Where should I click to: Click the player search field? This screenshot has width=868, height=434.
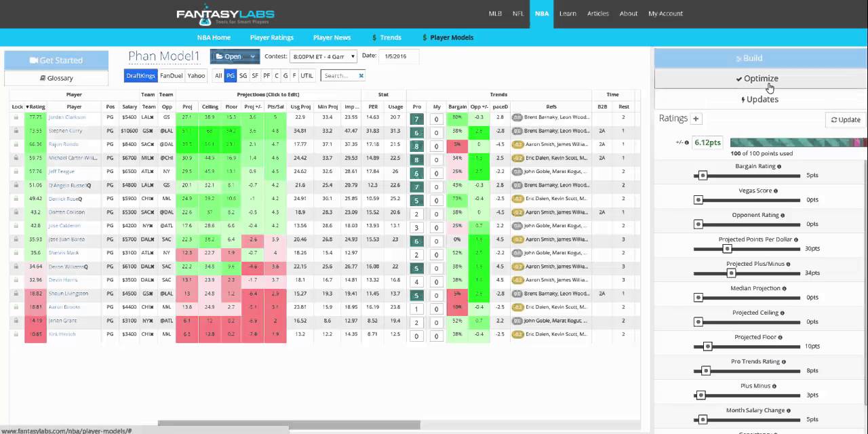point(339,75)
